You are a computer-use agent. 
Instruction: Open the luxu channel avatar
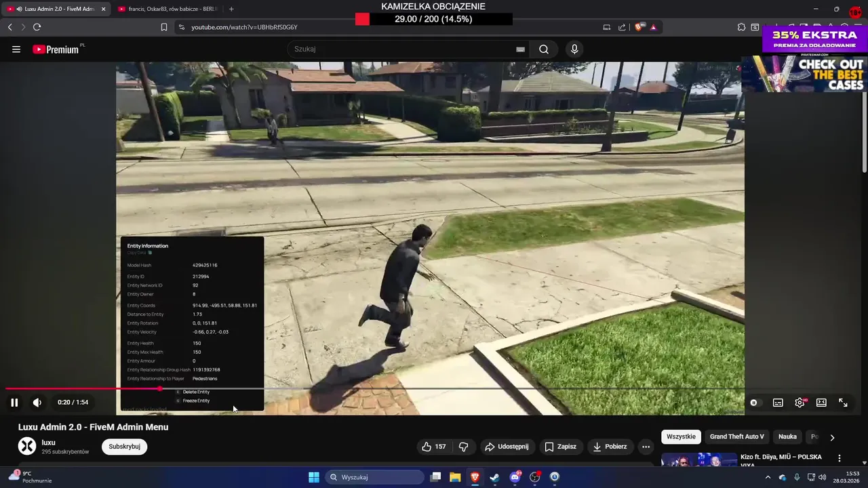(x=26, y=446)
